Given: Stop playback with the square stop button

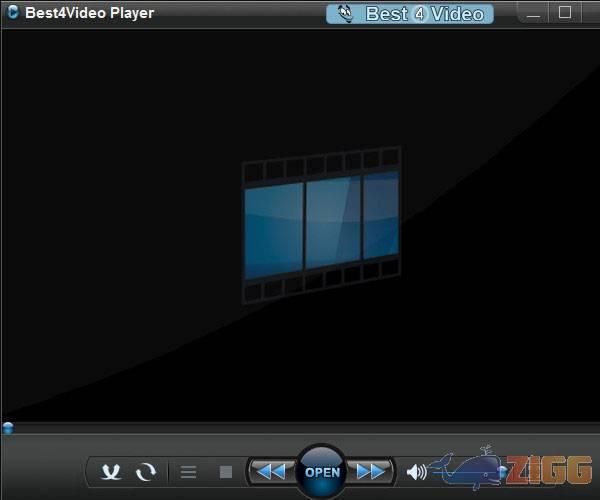Looking at the screenshot, I should point(226,472).
